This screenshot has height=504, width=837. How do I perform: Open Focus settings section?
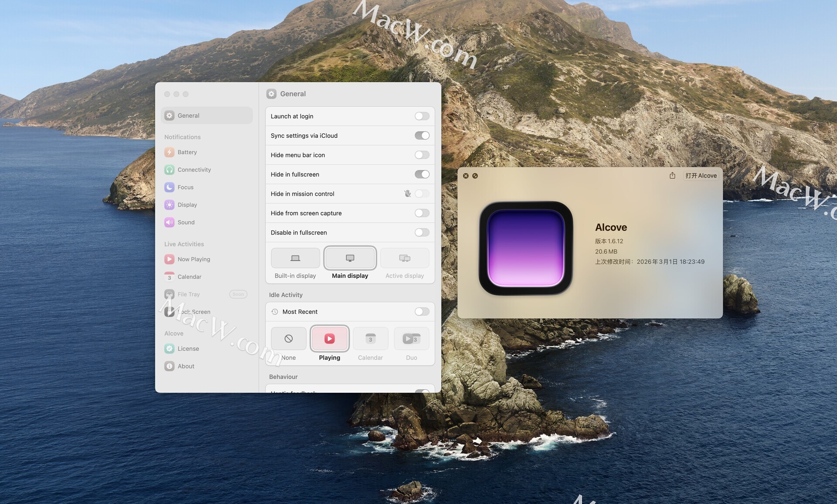coord(185,187)
